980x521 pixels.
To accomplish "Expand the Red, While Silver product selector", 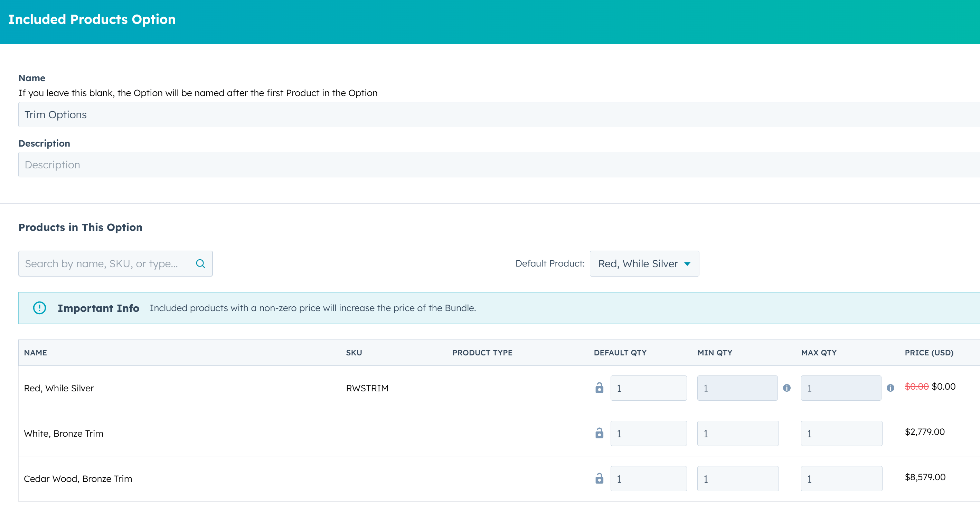I will point(644,263).
